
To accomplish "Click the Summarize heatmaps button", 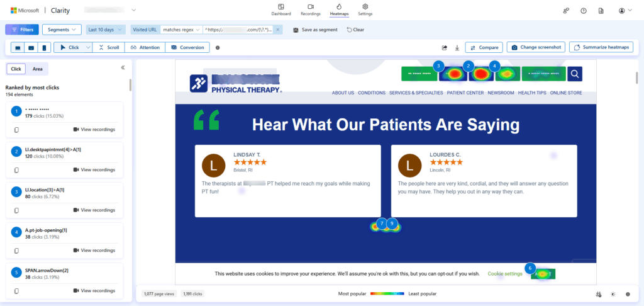I will (601, 47).
